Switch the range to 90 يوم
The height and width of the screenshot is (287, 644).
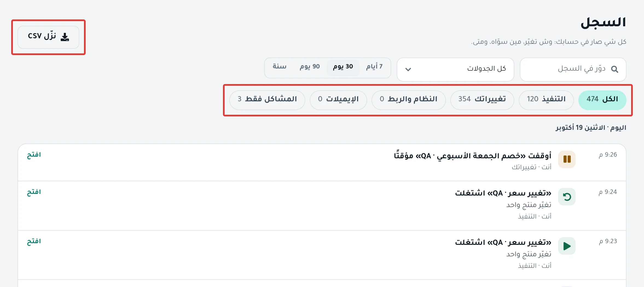pos(310,67)
